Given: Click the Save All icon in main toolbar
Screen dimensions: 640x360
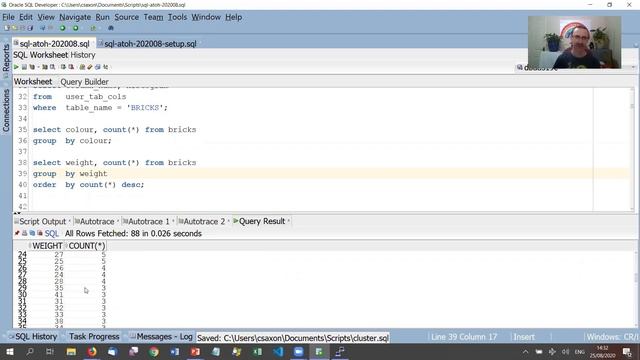Looking at the screenshot, I should coord(30,28).
